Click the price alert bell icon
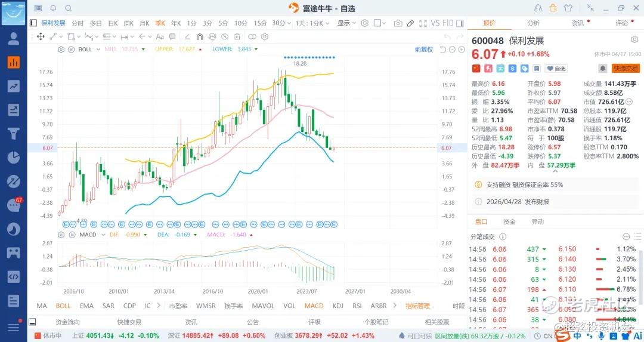 pyautogui.click(x=603, y=69)
